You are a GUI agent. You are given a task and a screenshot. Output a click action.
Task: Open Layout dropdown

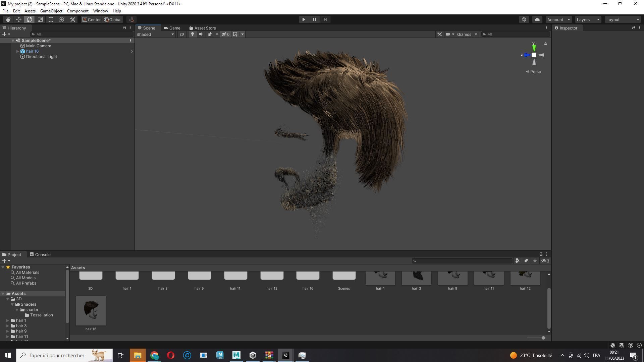pyautogui.click(x=623, y=19)
